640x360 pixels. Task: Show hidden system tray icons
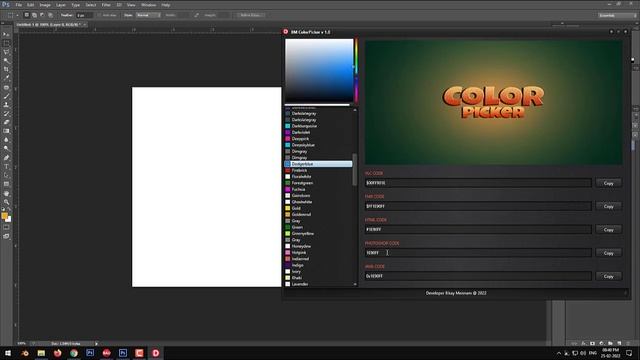click(x=559, y=353)
